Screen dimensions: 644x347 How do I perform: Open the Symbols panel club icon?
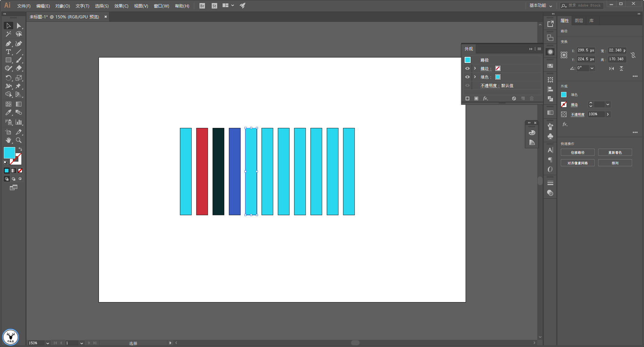coord(550,136)
